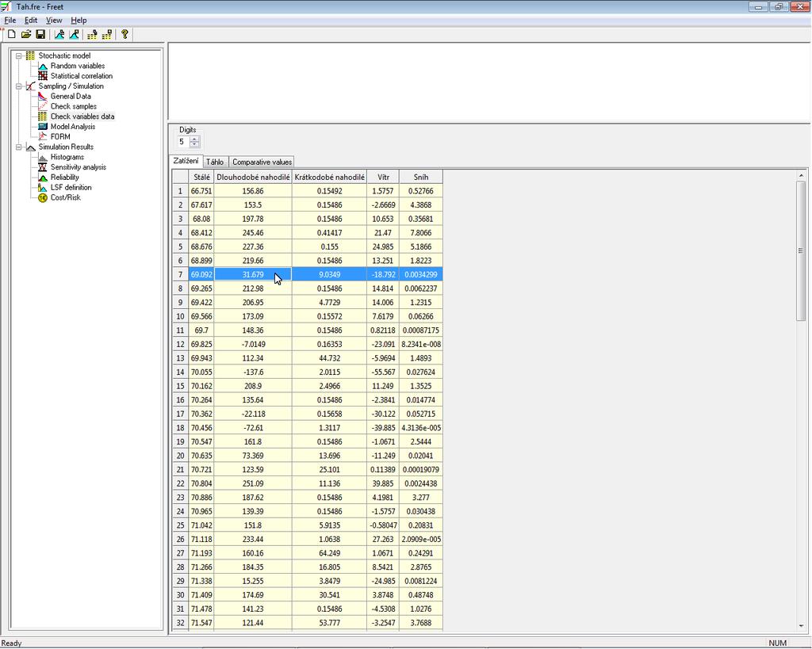Select cell with value 8.2341e-008
Viewport: 812px width, 649px height.
tap(421, 344)
